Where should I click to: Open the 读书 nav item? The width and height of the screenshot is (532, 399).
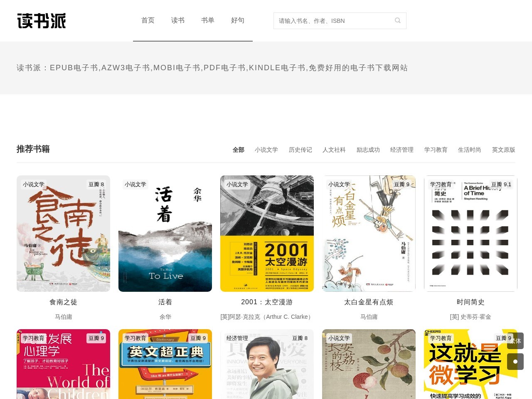click(178, 20)
